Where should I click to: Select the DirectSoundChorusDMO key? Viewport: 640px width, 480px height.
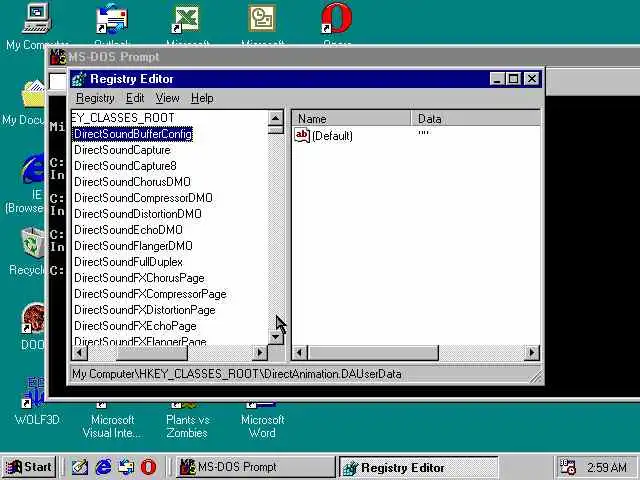pos(132,182)
